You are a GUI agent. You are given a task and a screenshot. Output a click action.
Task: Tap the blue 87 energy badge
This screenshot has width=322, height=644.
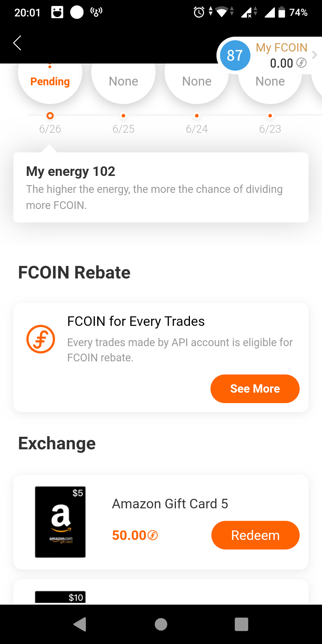[235, 55]
